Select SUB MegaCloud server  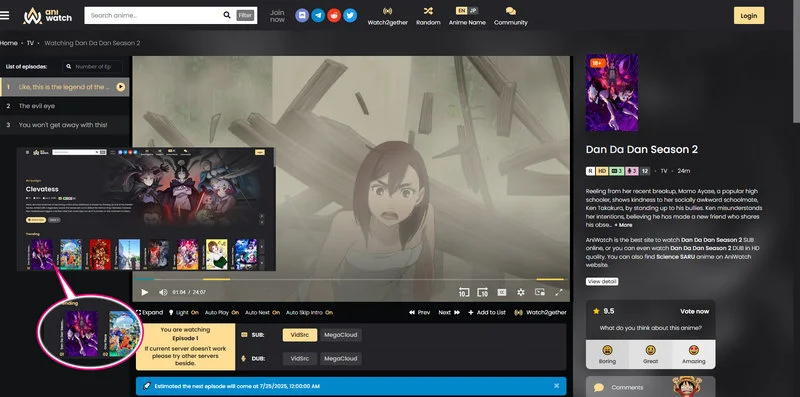pos(341,335)
